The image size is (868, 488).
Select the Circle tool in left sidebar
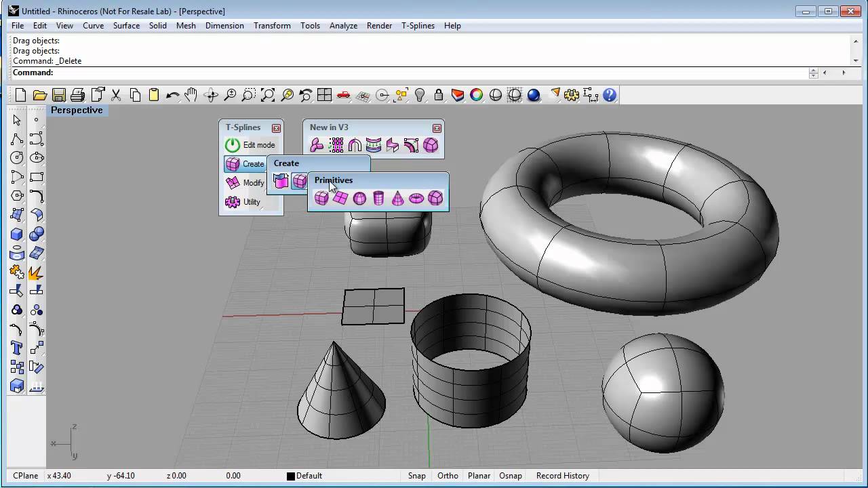[17, 158]
